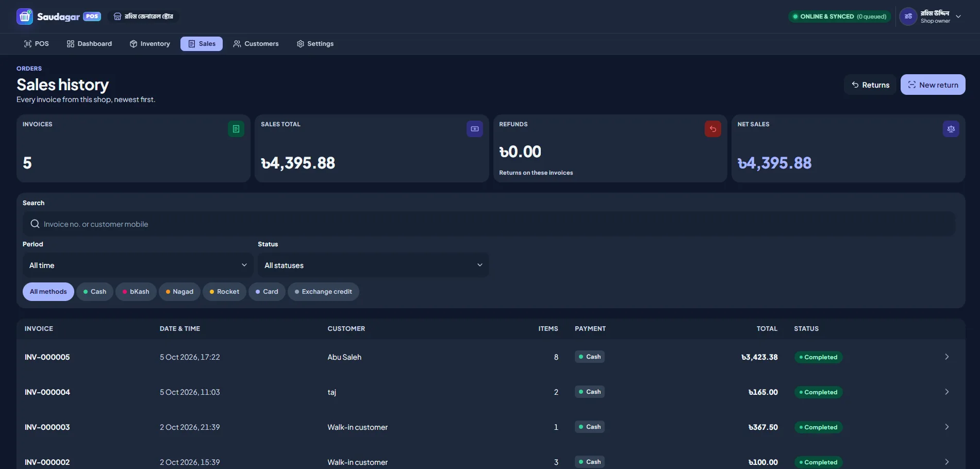Filter payments by Cash chip

tap(95, 292)
